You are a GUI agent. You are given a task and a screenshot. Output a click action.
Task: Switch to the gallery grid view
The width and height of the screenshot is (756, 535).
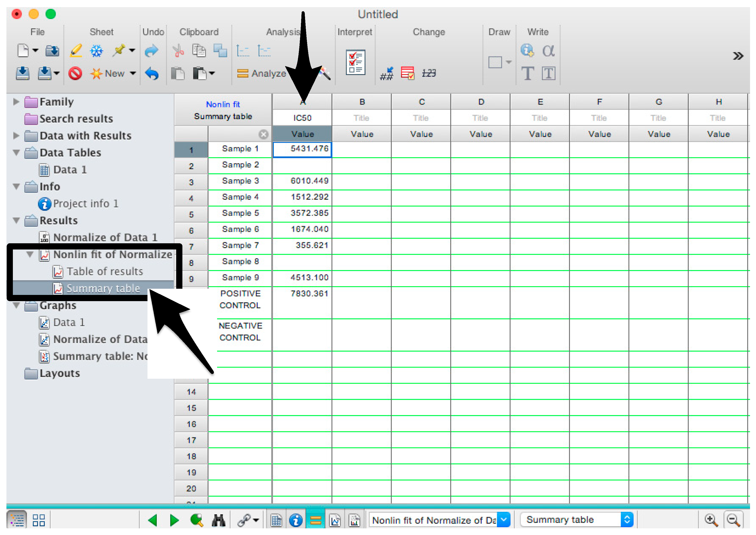point(39,520)
